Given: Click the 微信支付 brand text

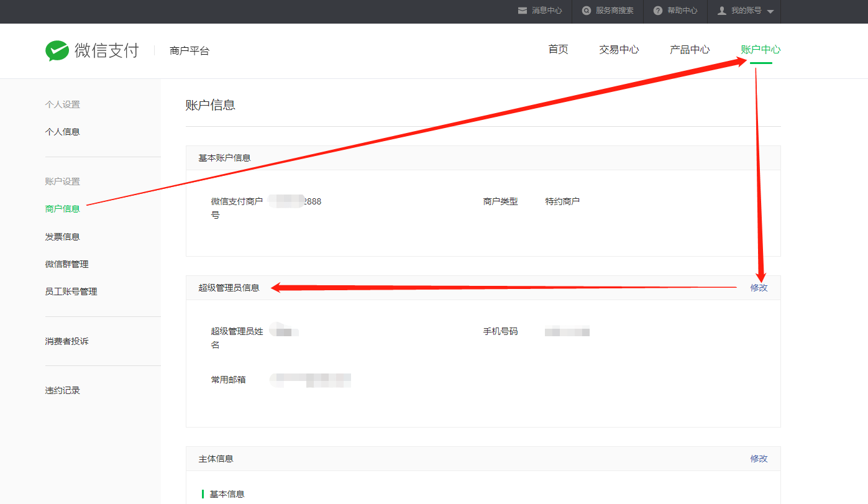Looking at the screenshot, I should [107, 51].
